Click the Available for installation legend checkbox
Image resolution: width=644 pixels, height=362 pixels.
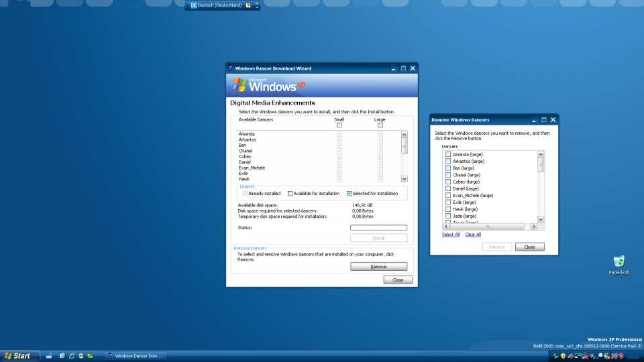click(x=290, y=193)
